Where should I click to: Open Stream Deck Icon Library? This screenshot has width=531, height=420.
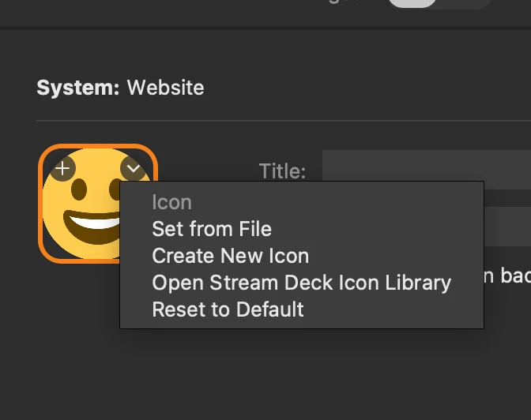point(301,283)
